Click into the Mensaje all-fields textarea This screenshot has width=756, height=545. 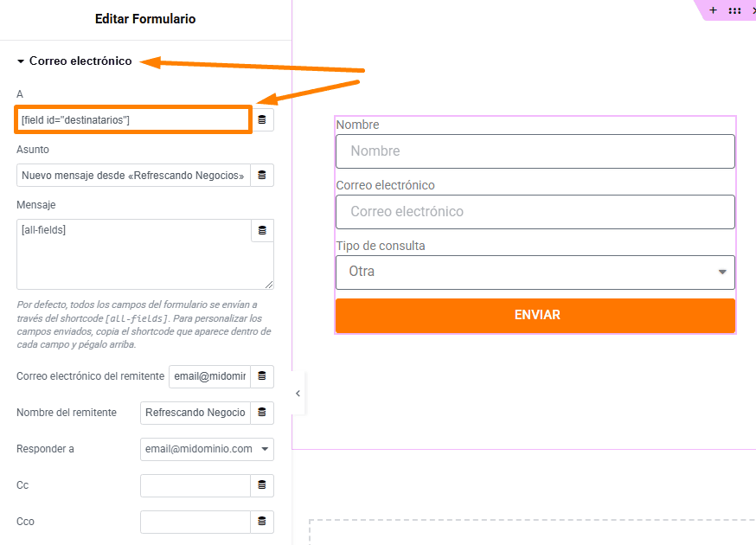click(134, 254)
